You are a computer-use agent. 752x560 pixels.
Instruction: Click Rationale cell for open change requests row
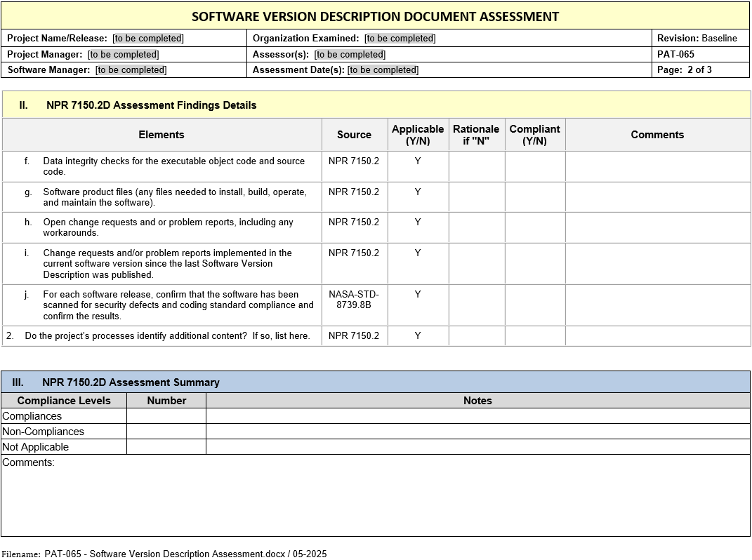(x=476, y=227)
